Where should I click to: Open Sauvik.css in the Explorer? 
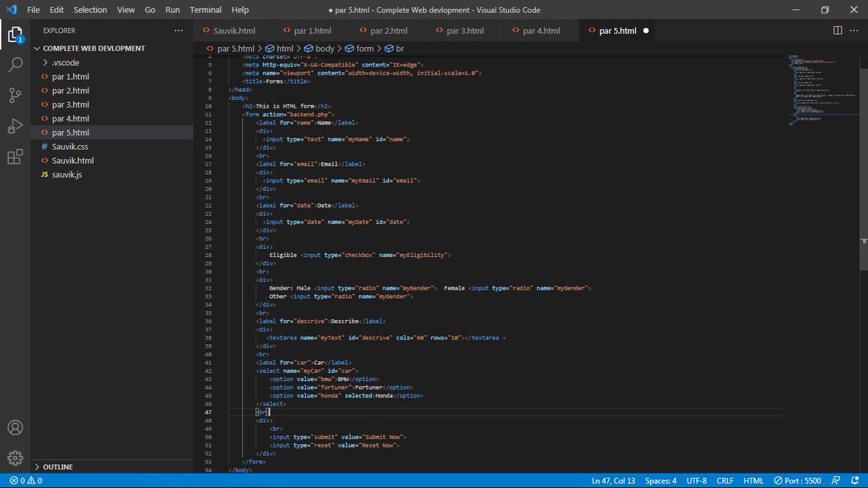112,147
